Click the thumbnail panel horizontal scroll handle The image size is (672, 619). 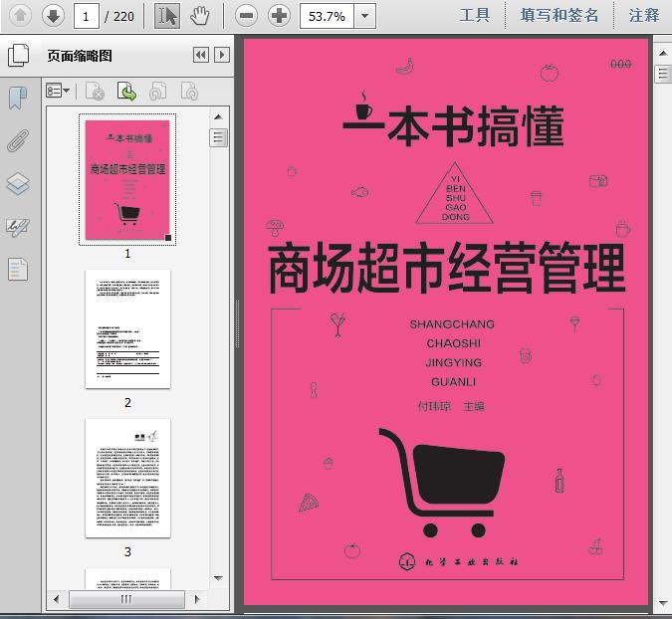[x=126, y=599]
